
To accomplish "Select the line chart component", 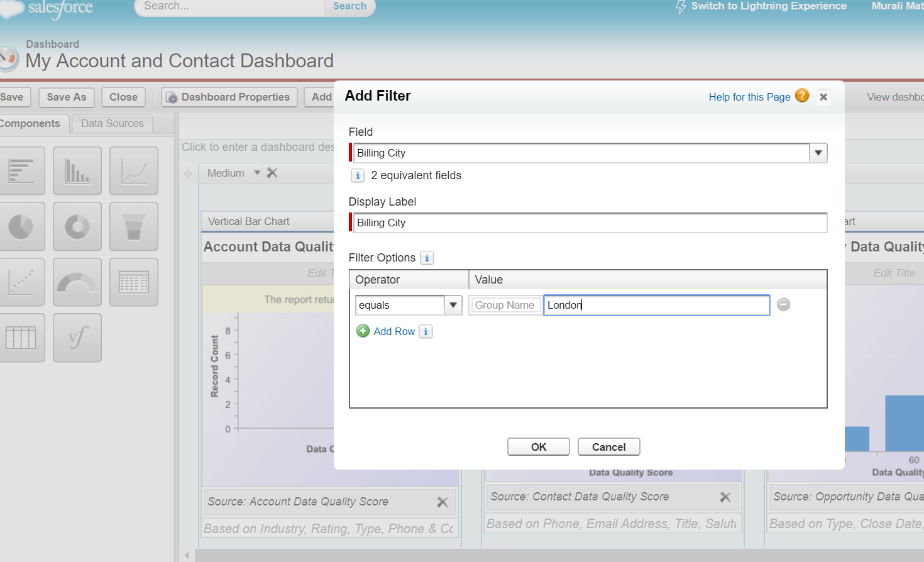I will tap(133, 171).
